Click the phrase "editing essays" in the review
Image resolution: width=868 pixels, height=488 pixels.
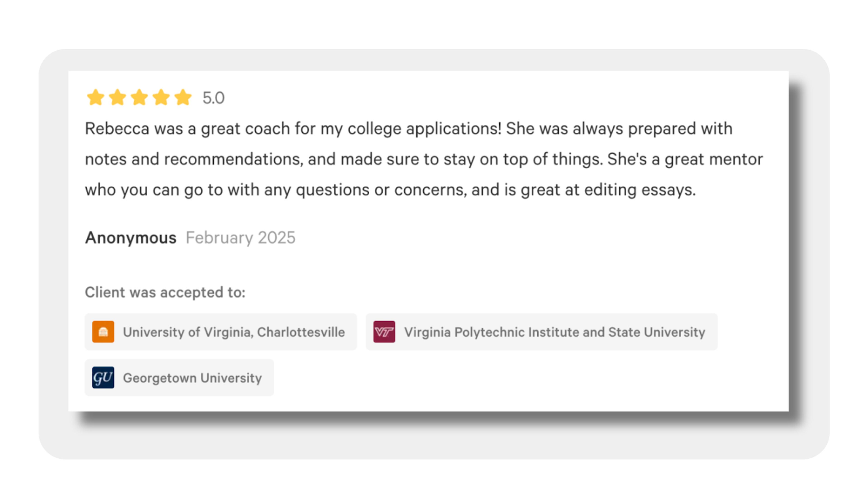point(639,190)
